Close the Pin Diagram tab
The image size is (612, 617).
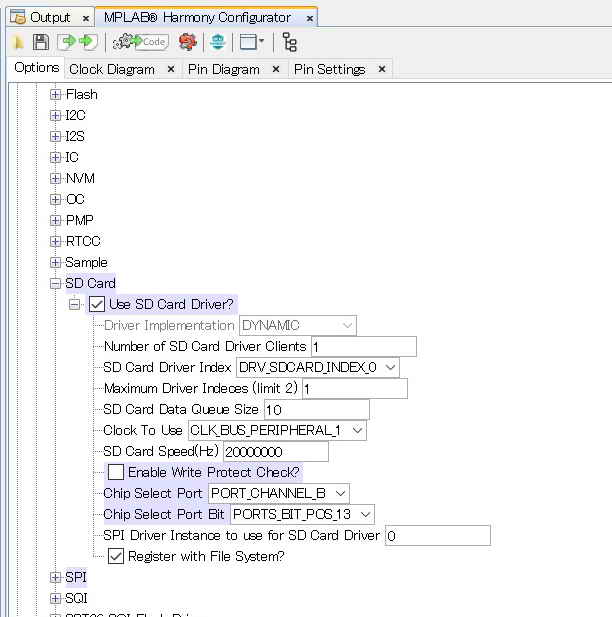(x=276, y=69)
